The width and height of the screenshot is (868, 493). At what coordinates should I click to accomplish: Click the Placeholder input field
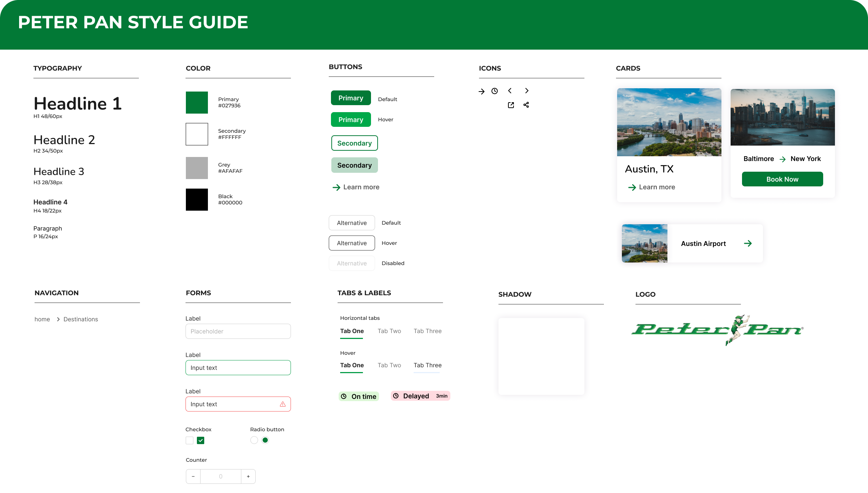pos(238,331)
